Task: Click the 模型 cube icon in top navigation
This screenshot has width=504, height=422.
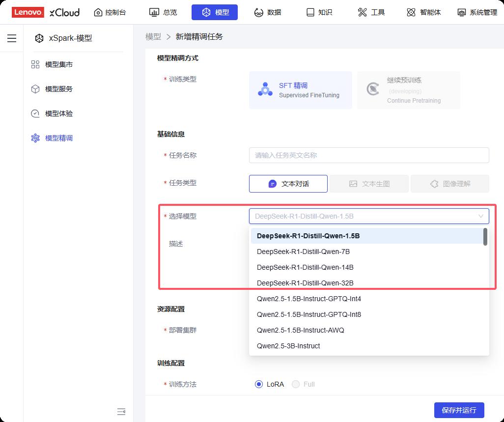Action: click(x=206, y=12)
